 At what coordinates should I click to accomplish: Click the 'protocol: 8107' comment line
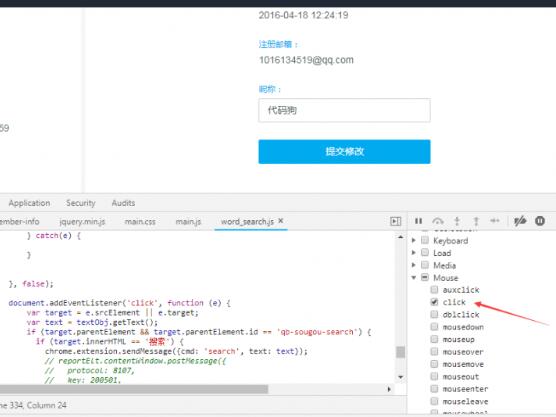(x=90, y=371)
